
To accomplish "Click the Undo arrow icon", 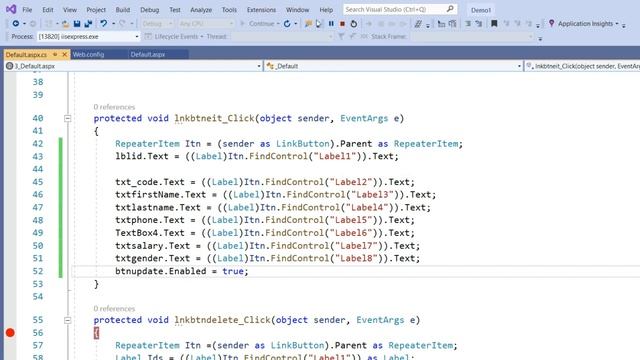I will pos(104,24).
